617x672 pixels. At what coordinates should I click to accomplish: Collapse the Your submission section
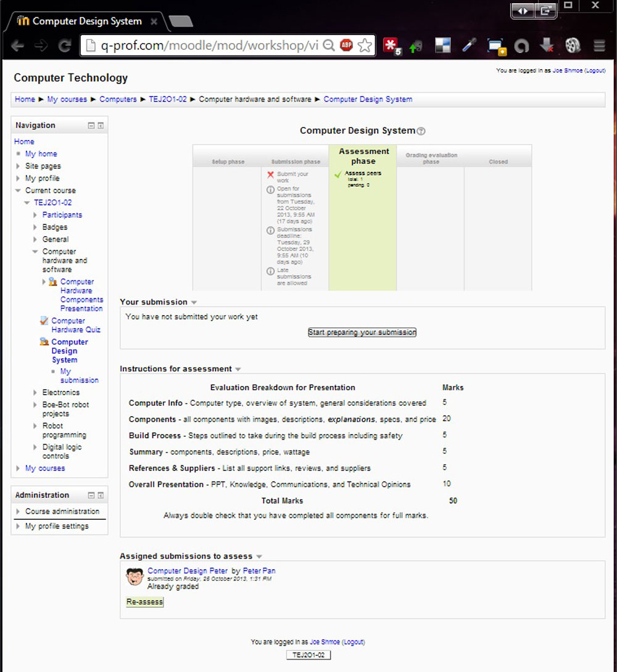click(x=194, y=303)
